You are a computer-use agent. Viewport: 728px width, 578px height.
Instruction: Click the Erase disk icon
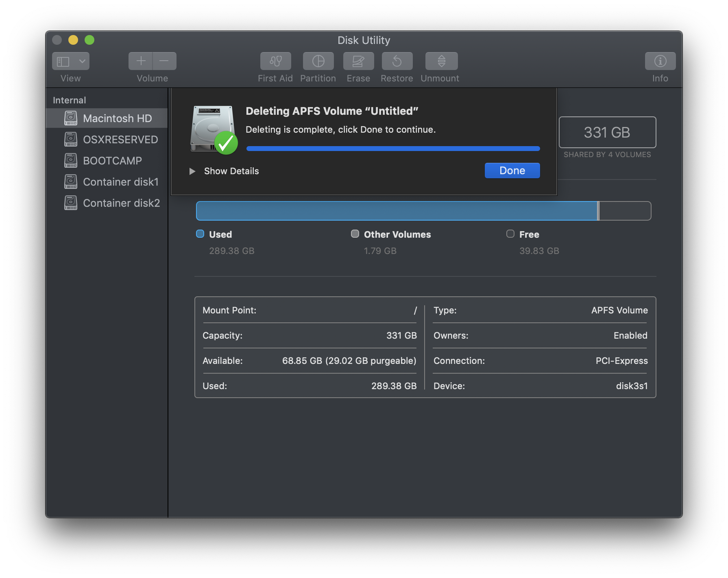click(x=358, y=61)
